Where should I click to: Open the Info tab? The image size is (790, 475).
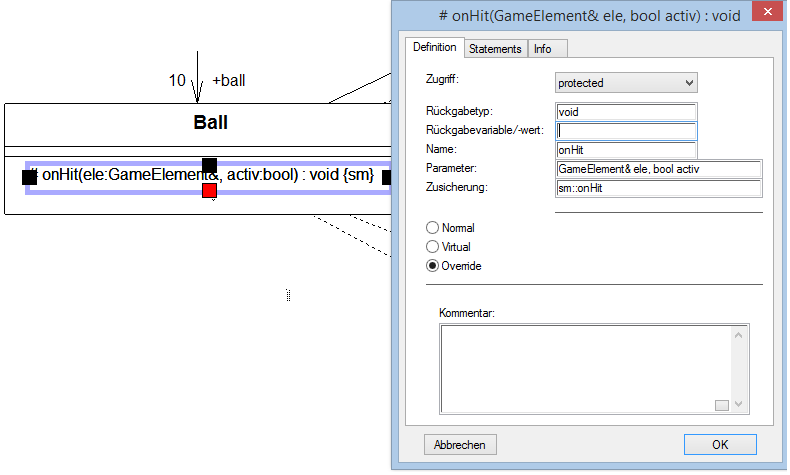542,48
